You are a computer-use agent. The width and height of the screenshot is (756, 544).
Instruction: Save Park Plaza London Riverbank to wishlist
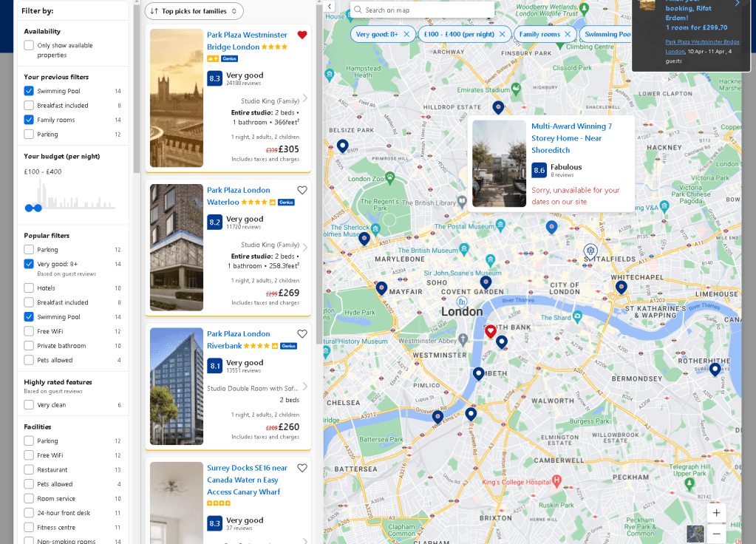[302, 334]
